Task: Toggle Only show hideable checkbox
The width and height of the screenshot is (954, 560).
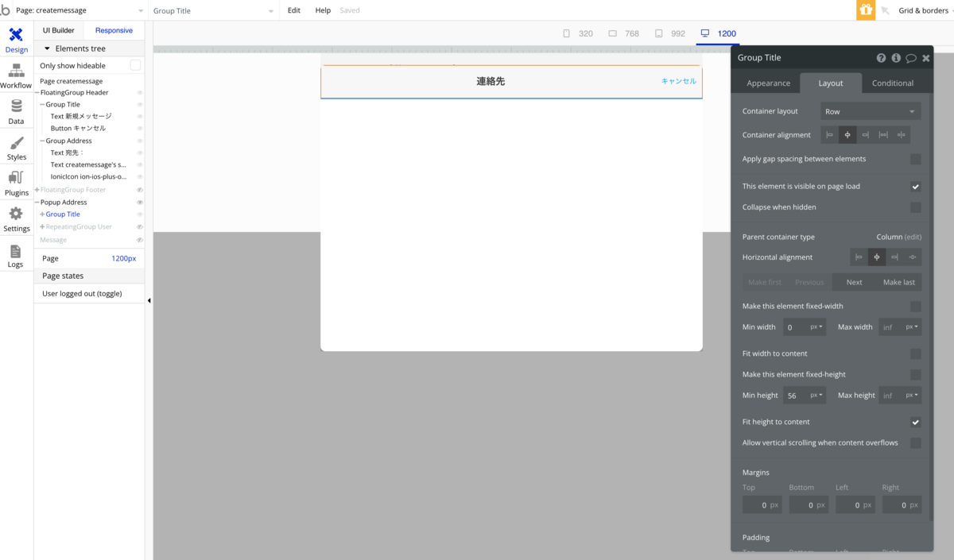Action: pos(135,65)
